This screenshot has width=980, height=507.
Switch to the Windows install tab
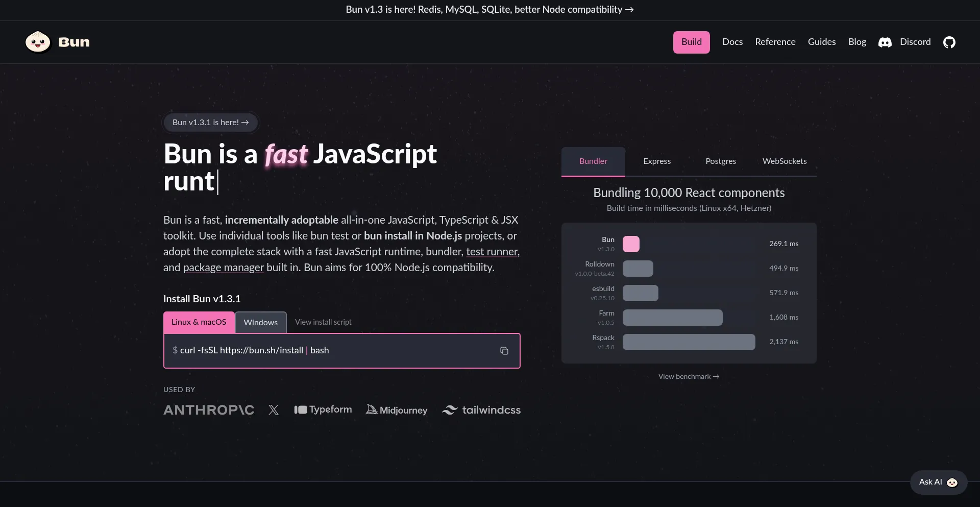coord(260,322)
